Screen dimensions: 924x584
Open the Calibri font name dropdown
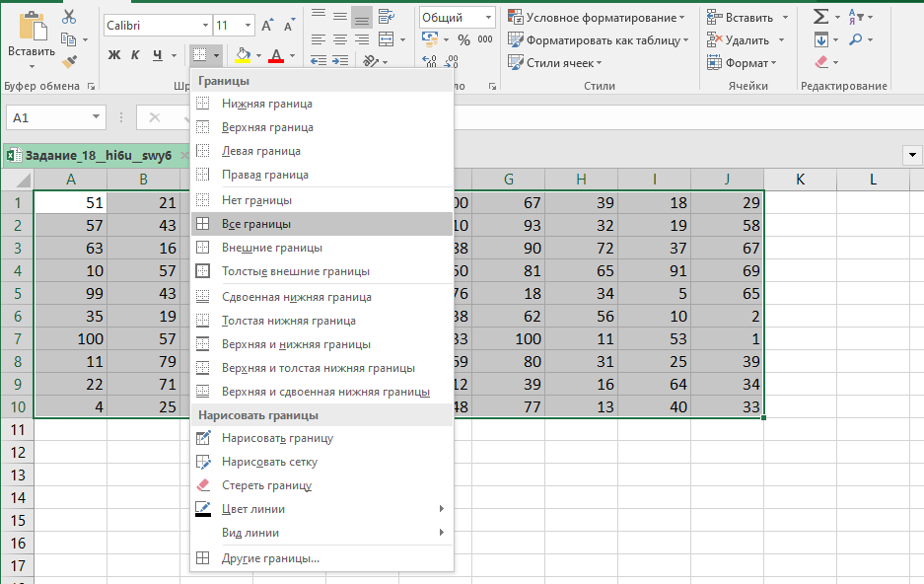click(x=205, y=25)
